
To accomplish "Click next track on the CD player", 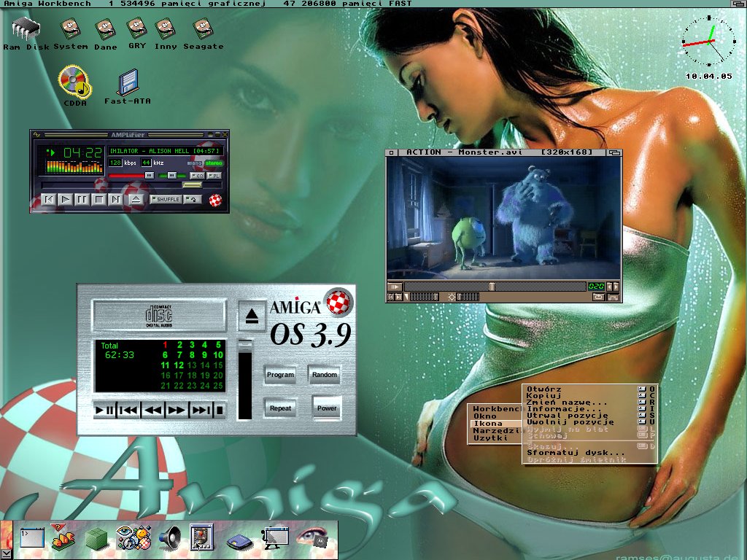I will point(201,410).
